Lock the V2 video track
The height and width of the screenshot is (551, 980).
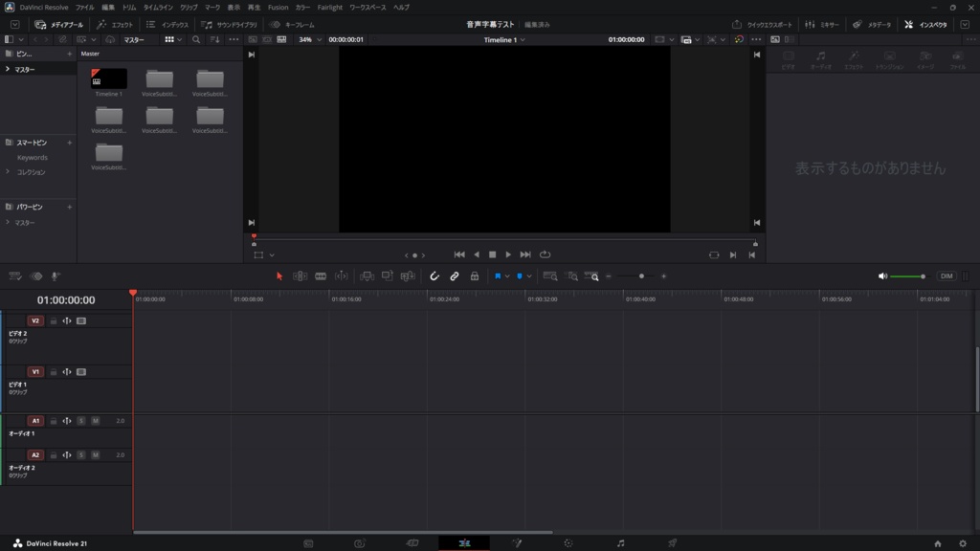(54, 320)
